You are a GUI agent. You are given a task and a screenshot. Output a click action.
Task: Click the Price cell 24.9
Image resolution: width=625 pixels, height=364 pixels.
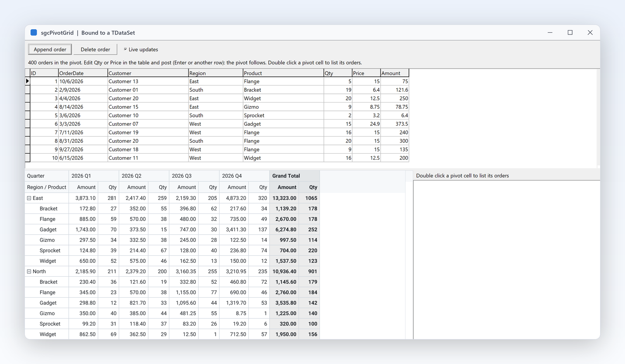click(x=366, y=124)
